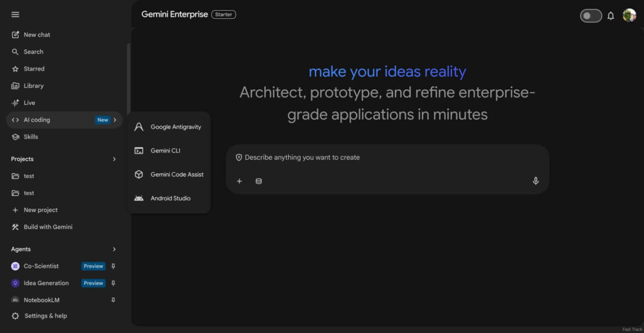Click the Gemini Enterprise title

click(x=175, y=14)
